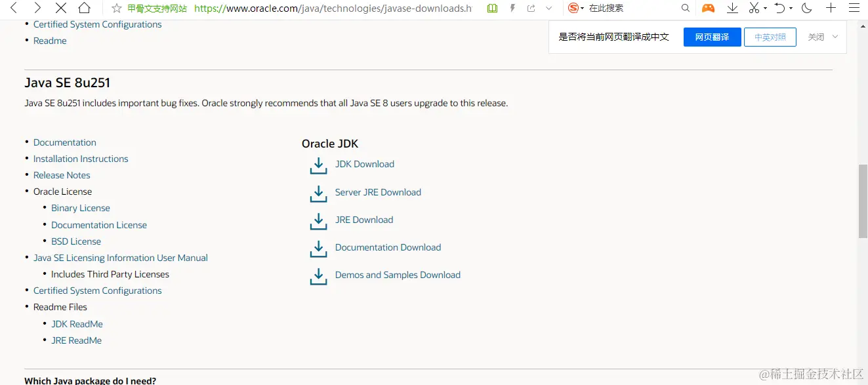
Task: Click the scissors screenshot tool
Action: click(754, 8)
